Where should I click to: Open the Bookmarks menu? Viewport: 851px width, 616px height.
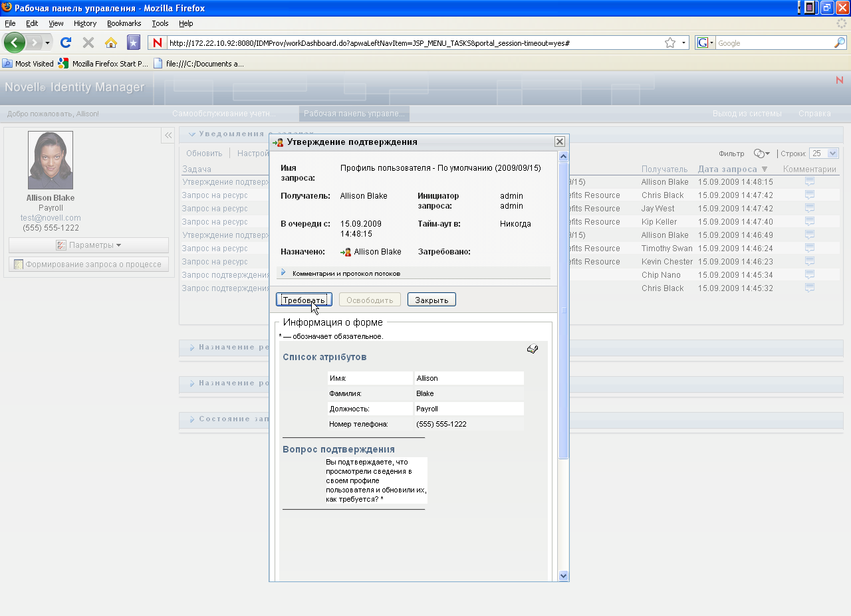pyautogui.click(x=124, y=23)
